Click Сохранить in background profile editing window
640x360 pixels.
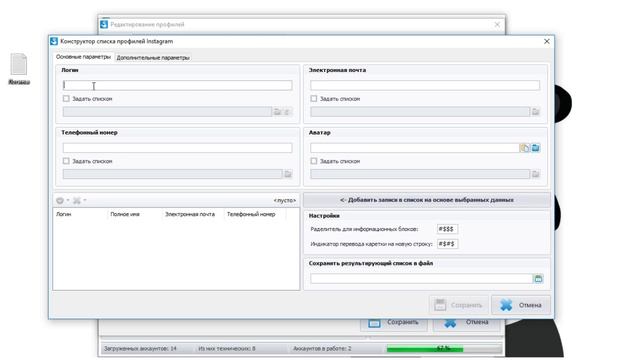[393, 322]
